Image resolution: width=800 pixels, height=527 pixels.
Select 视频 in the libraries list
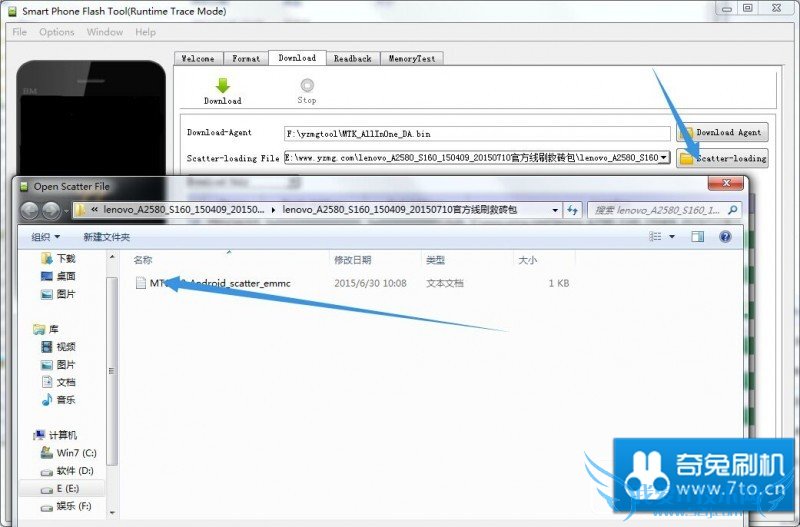(x=58, y=347)
